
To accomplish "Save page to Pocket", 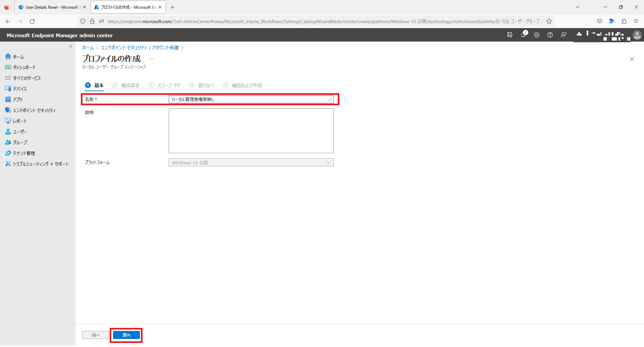I will pyautogui.click(x=600, y=21).
